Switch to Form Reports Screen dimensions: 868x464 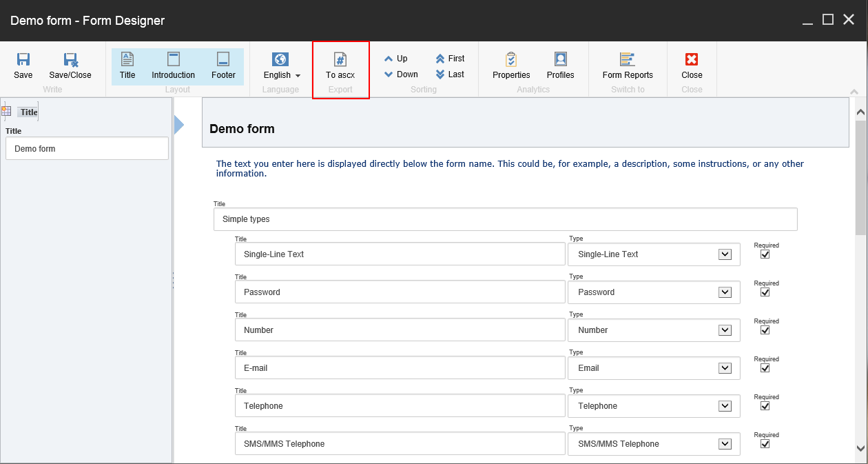coord(628,59)
